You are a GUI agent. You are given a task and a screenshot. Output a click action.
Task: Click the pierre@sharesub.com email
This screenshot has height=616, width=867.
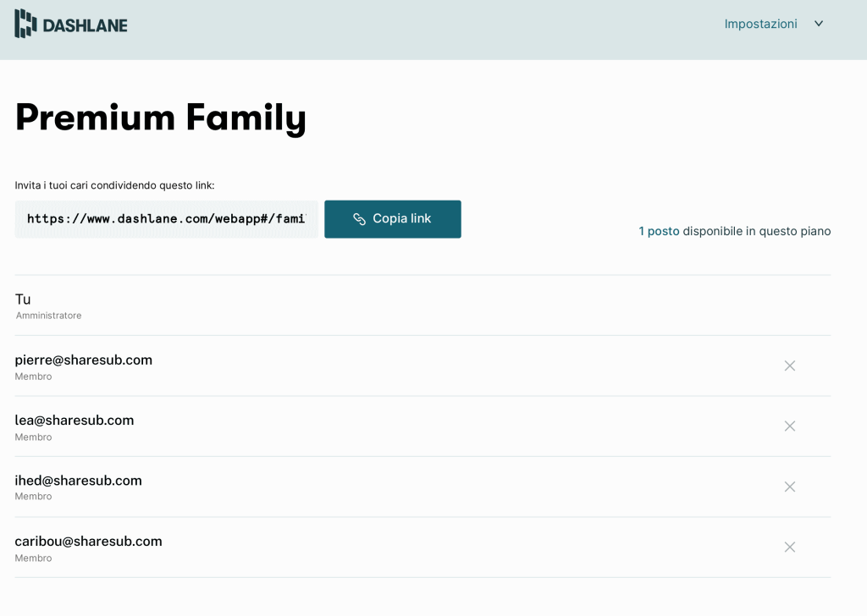coord(84,360)
